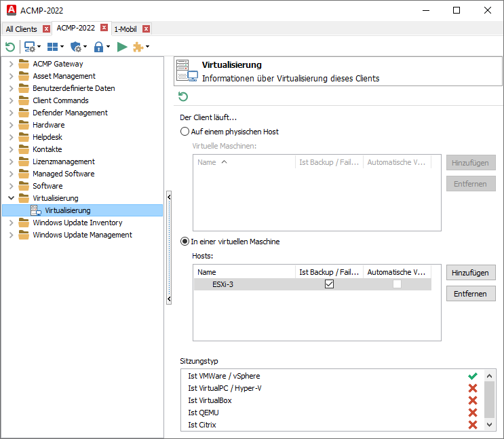Screen dimensions: 504x439
Task: Click the refresh icon below Virtualisierung header
Action: 183,96
